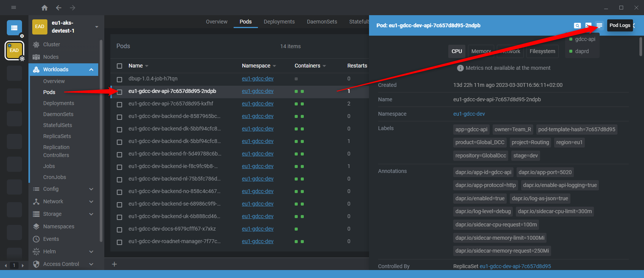This screenshot has height=278, width=644.
Task: Click the large EAD cluster avatar
Action: coord(40,27)
